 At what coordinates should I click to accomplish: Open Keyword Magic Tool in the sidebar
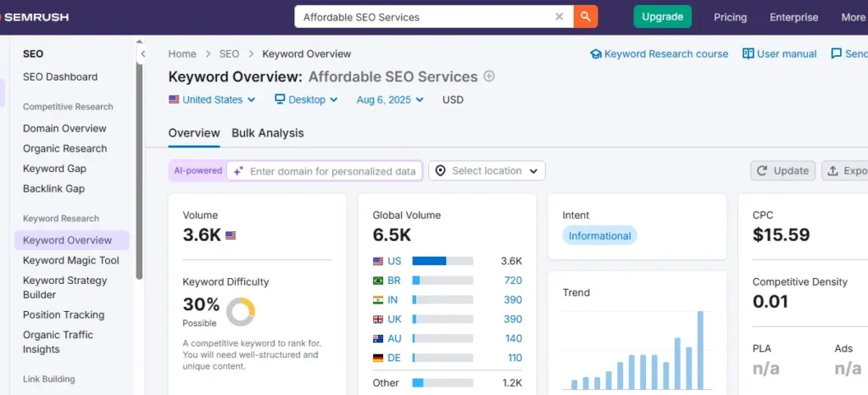click(71, 260)
